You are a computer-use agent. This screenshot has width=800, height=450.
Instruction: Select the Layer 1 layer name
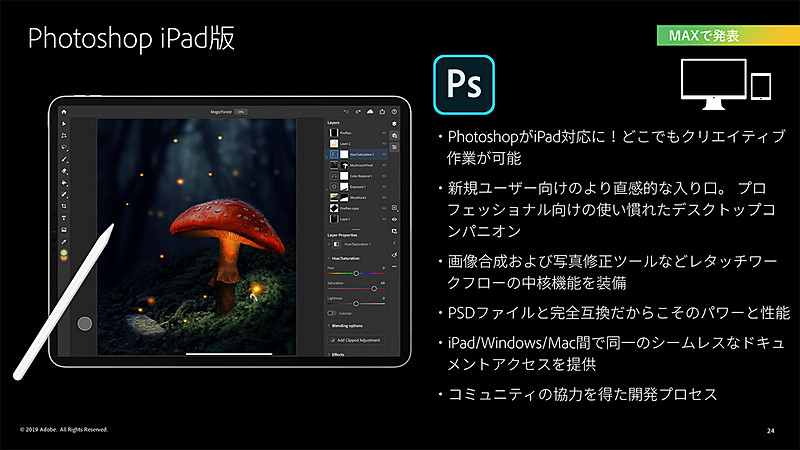pos(345,219)
